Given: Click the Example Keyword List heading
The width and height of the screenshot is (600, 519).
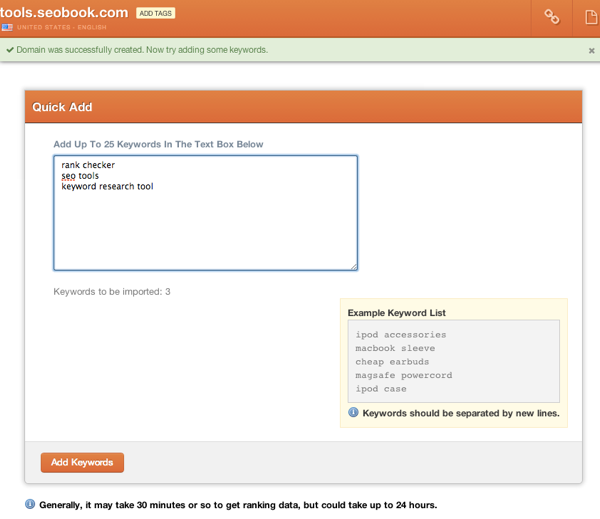Looking at the screenshot, I should (396, 313).
